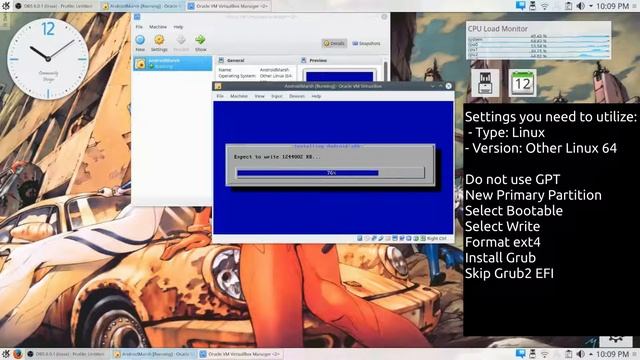Switch to VirtualBox Manager task in top panel
The width and height of the screenshot is (640, 360).
click(x=229, y=6)
